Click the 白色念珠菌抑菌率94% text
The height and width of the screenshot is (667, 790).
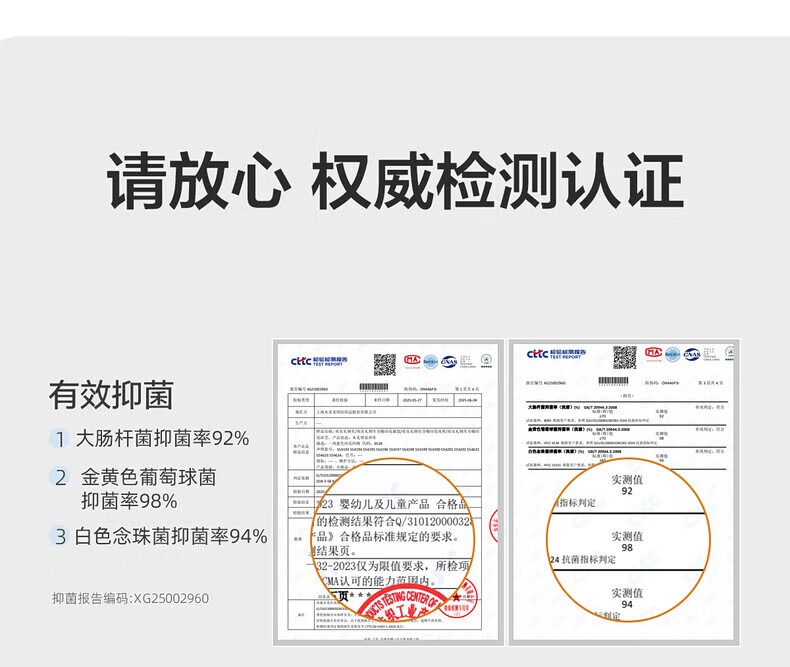tap(171, 536)
